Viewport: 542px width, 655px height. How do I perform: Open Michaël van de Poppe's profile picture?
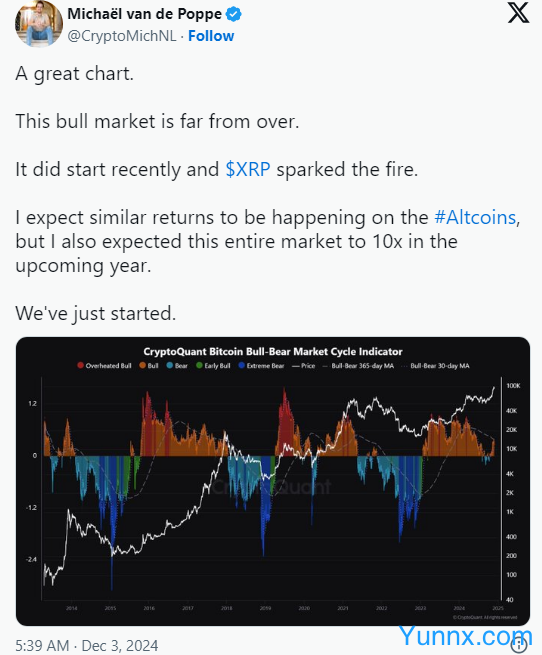pyautogui.click(x=39, y=23)
